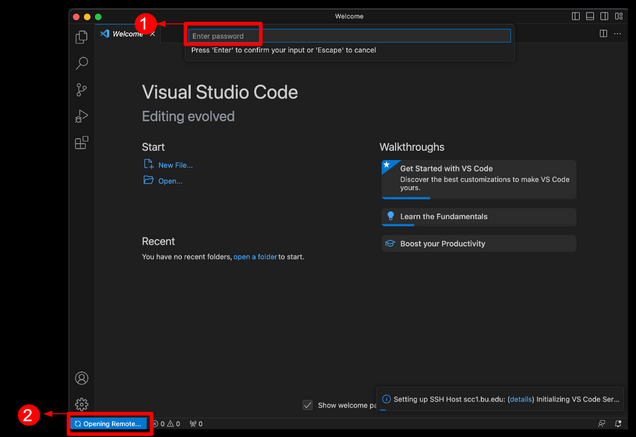Open the Manage gear icon
The width and height of the screenshot is (636, 437).
point(82,404)
